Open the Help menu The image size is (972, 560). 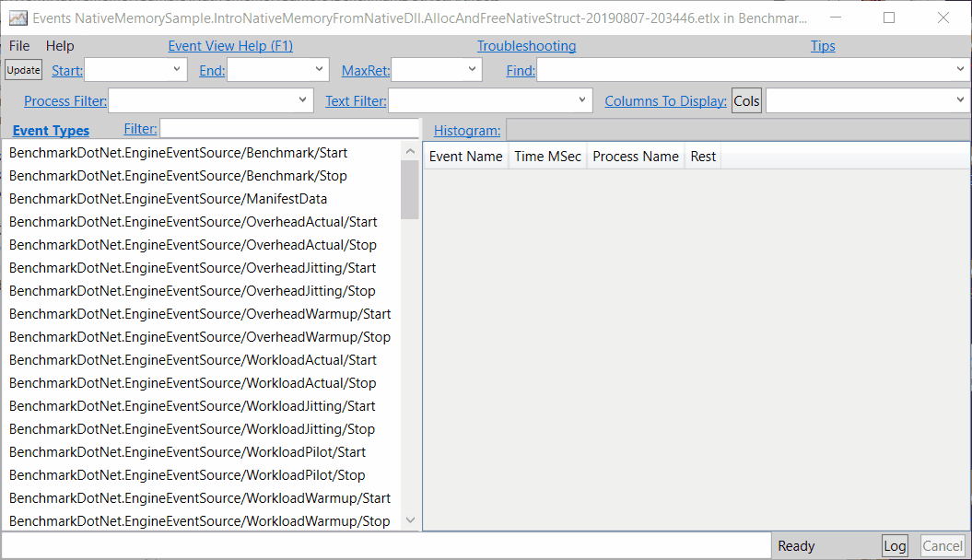60,46
